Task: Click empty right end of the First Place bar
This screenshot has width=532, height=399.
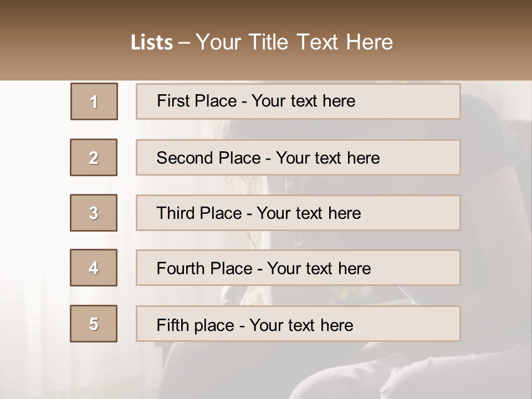Action: [x=421, y=101]
